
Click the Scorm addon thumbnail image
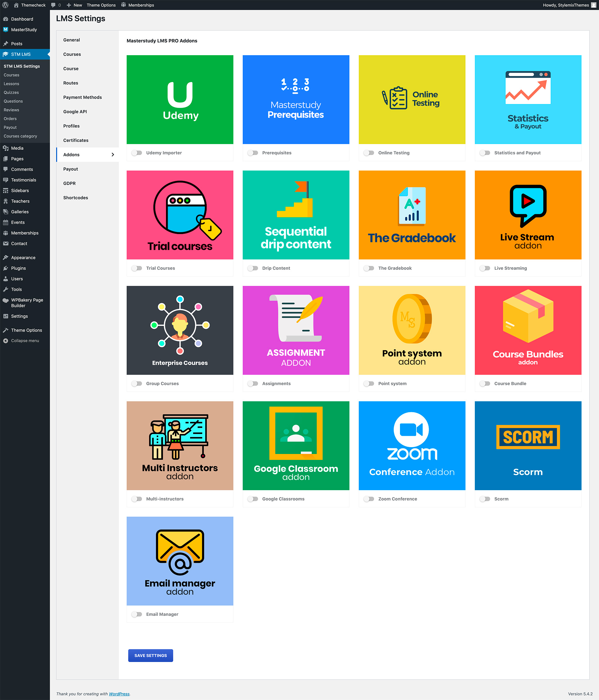click(528, 446)
